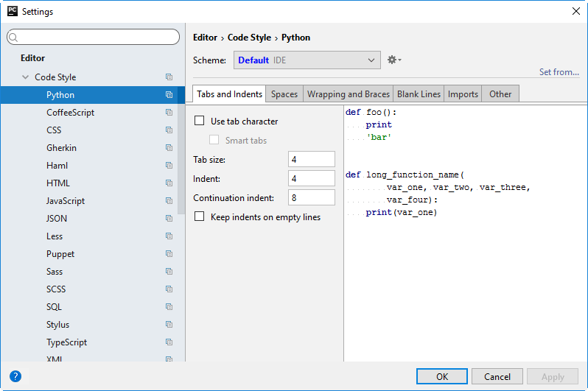Click the help question mark icon
The height and width of the screenshot is (391, 588).
click(x=15, y=376)
